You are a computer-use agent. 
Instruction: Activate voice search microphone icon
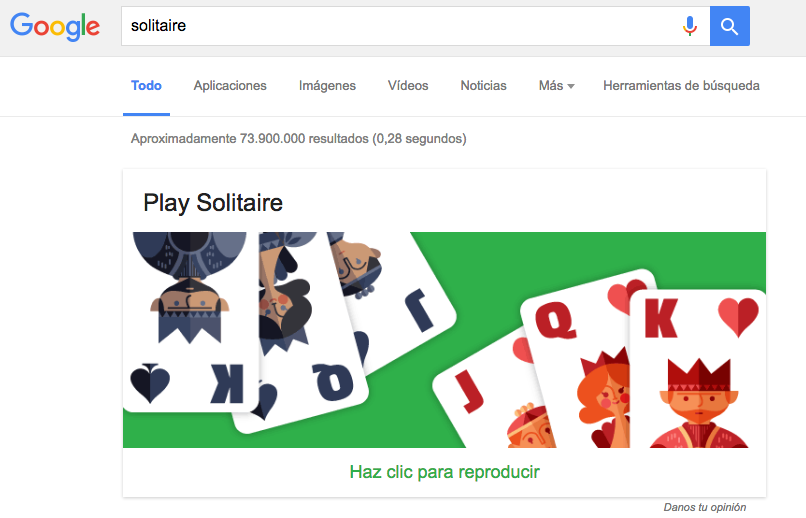690,26
